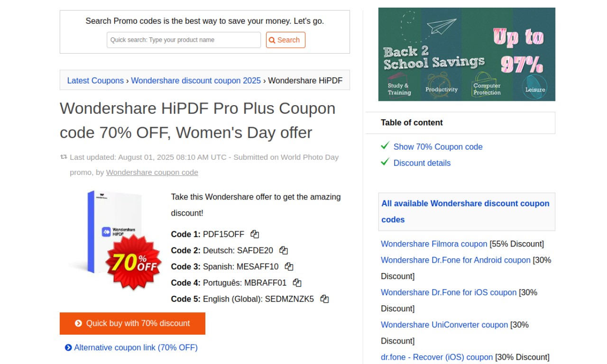
Task: Copy the Deutsch SAFDE20 code icon
Action: click(284, 250)
